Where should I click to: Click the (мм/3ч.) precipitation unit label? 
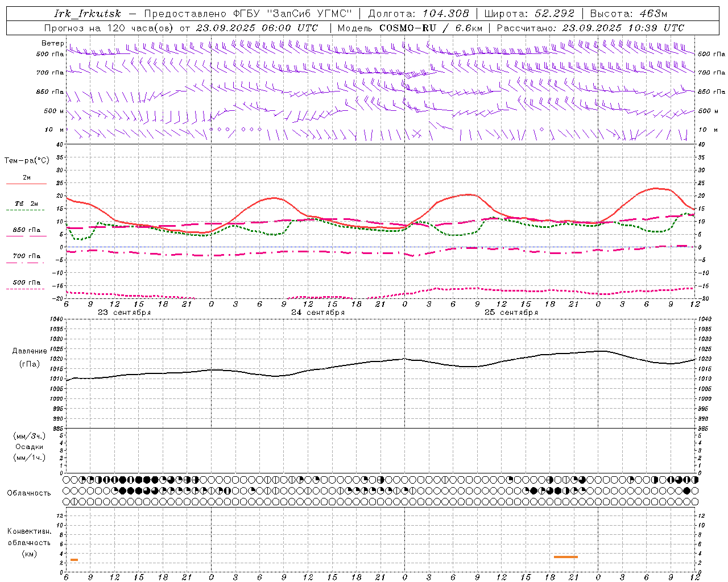[x=30, y=436]
